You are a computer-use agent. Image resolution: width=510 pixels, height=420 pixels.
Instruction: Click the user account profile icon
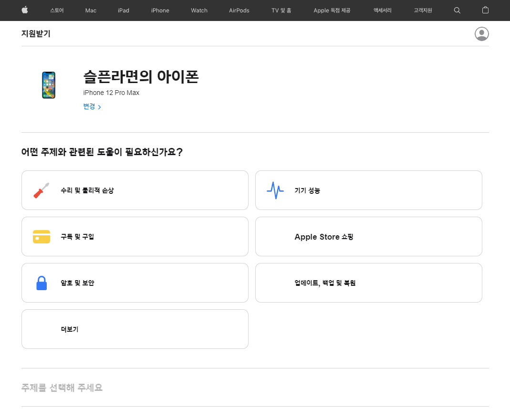482,34
